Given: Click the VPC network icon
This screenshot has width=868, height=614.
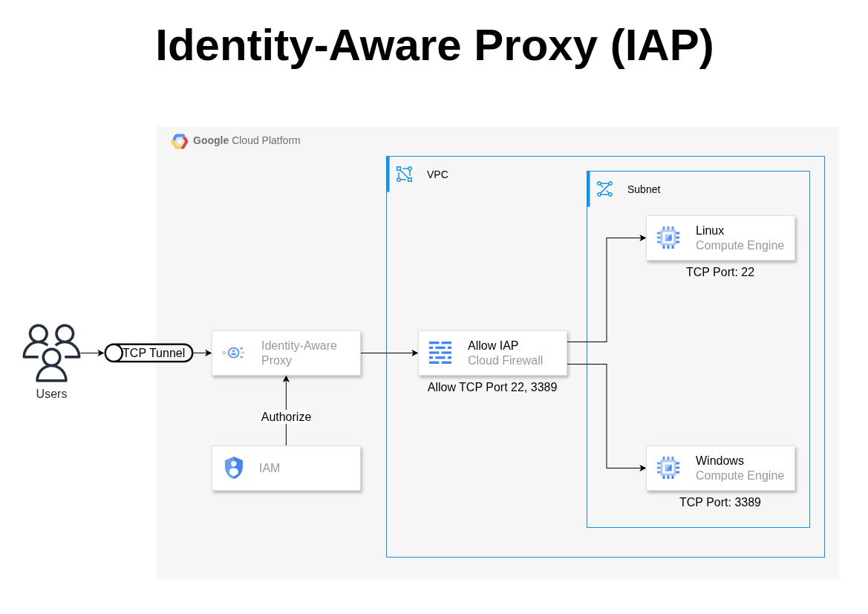Looking at the screenshot, I should pos(404,174).
